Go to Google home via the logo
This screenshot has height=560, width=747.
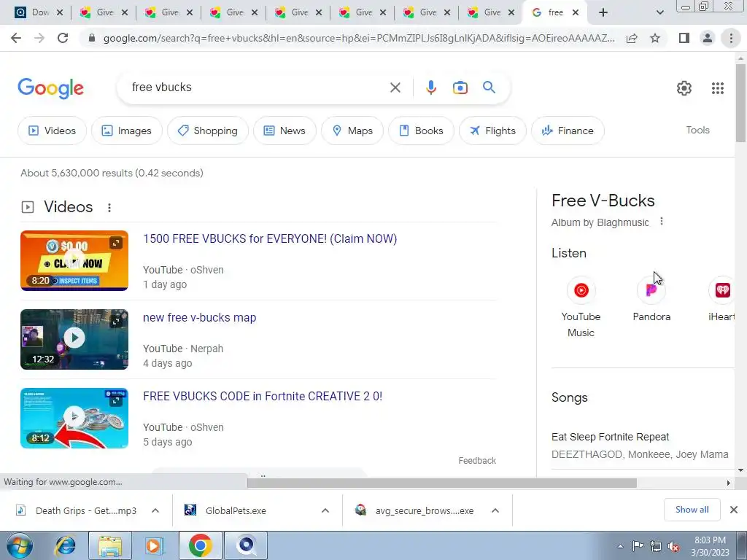pos(50,88)
